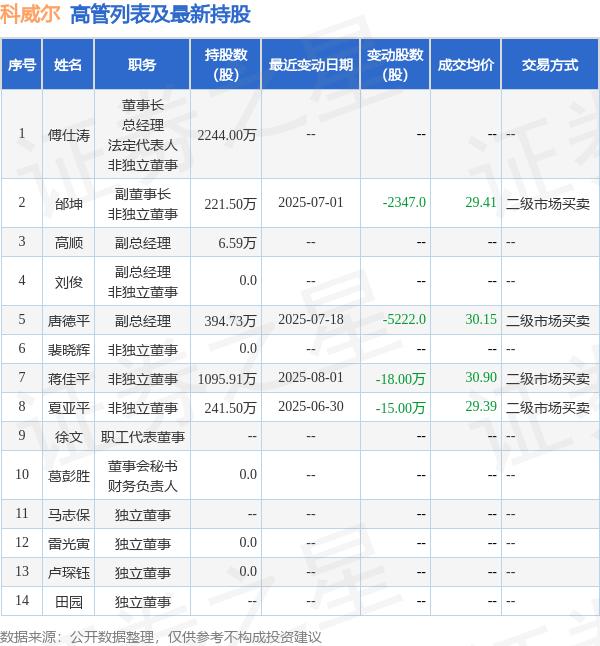Image resolution: width=600 pixels, height=646 pixels.
Task: Click the date 2025-07-18
Action: pyautogui.click(x=311, y=319)
